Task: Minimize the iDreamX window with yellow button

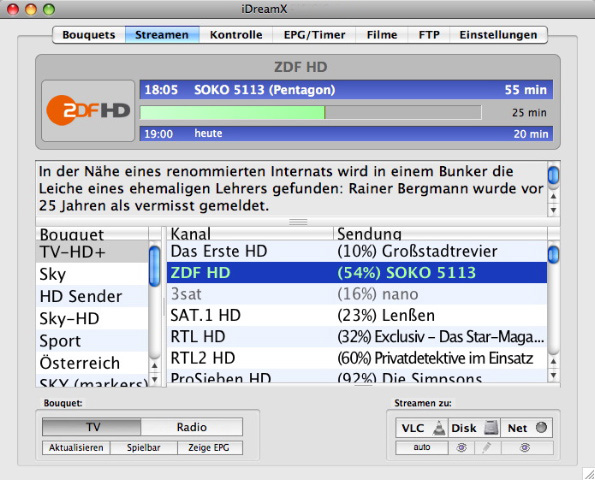Action: [x=31, y=9]
